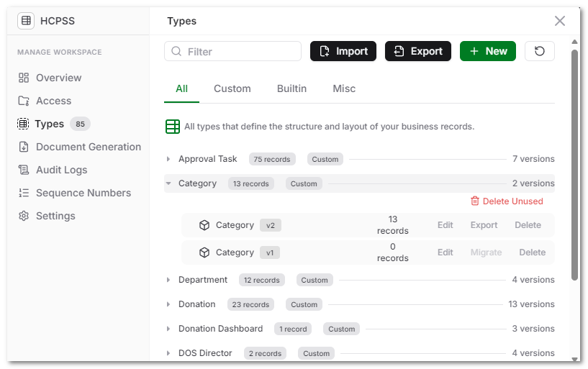Click the HCPSS workspace table icon

click(26, 21)
